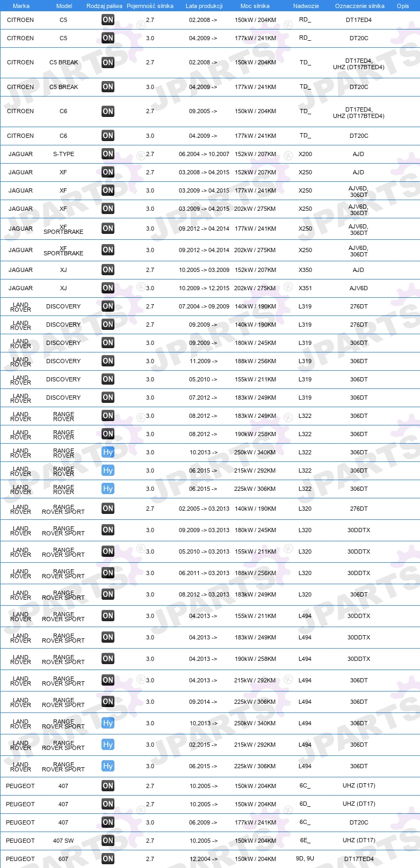Viewport: 420px width, 868px height.
Task: Click the Oznaczenie silnika column header
Action: [360, 6]
